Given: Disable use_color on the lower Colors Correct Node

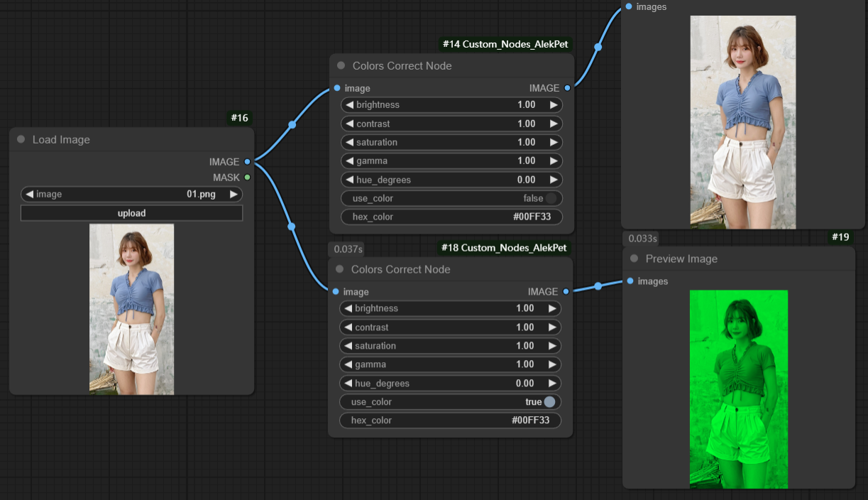Looking at the screenshot, I should [x=549, y=402].
